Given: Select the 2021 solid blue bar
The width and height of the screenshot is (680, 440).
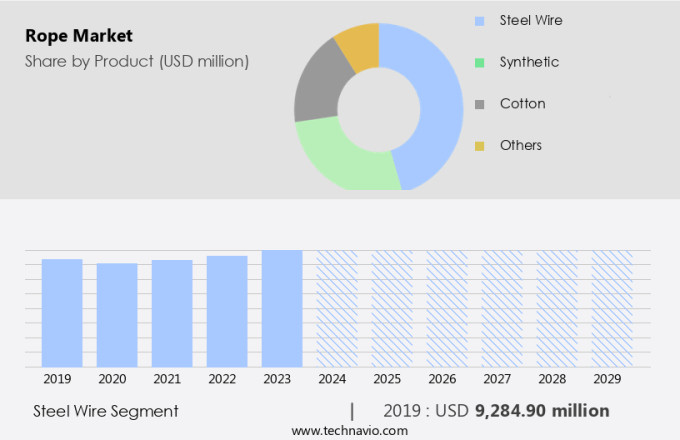Looking at the screenshot, I should click(x=172, y=313).
